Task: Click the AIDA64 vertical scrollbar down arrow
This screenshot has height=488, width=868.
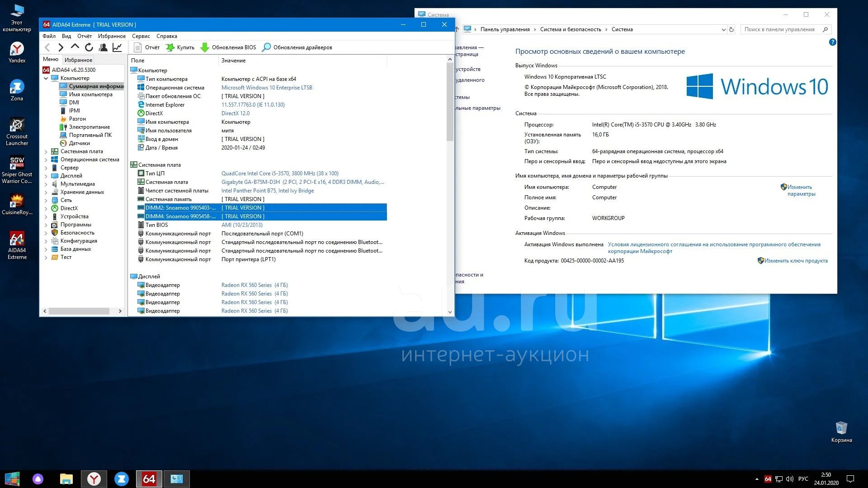Action: [x=450, y=312]
